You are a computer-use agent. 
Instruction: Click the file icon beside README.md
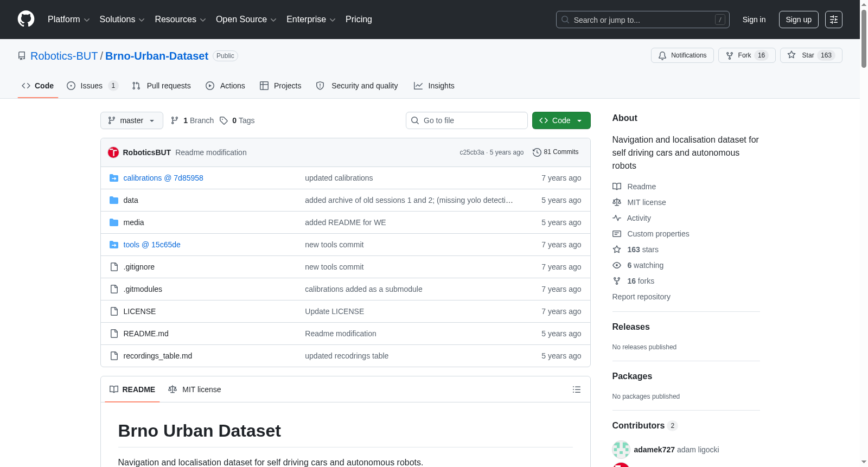point(114,334)
